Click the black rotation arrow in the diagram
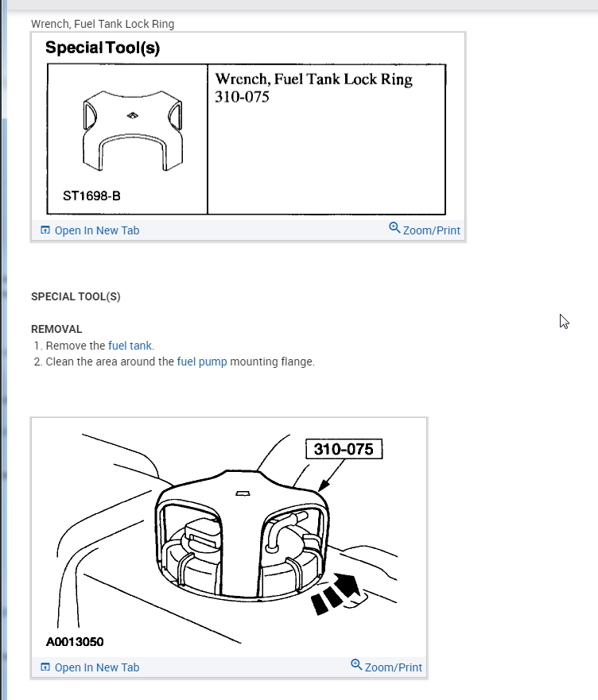This screenshot has width=598, height=700. tap(336, 594)
